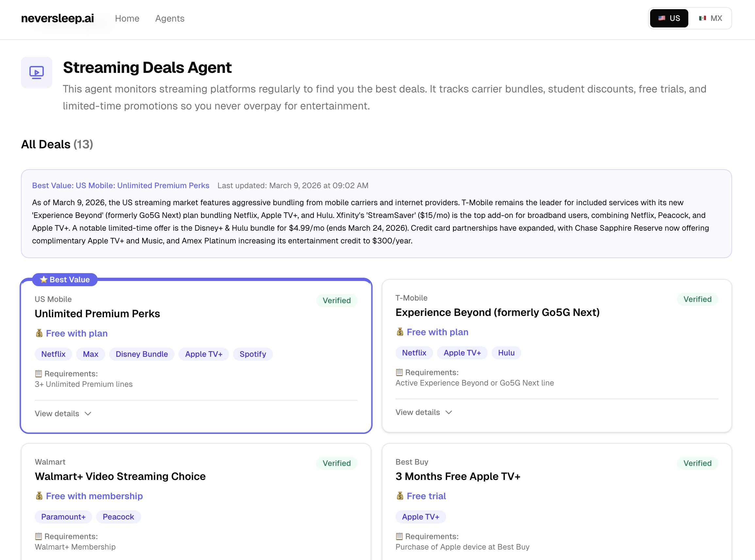Click the streaming monitor play icon
Image resolution: width=755 pixels, height=560 pixels.
37,73
